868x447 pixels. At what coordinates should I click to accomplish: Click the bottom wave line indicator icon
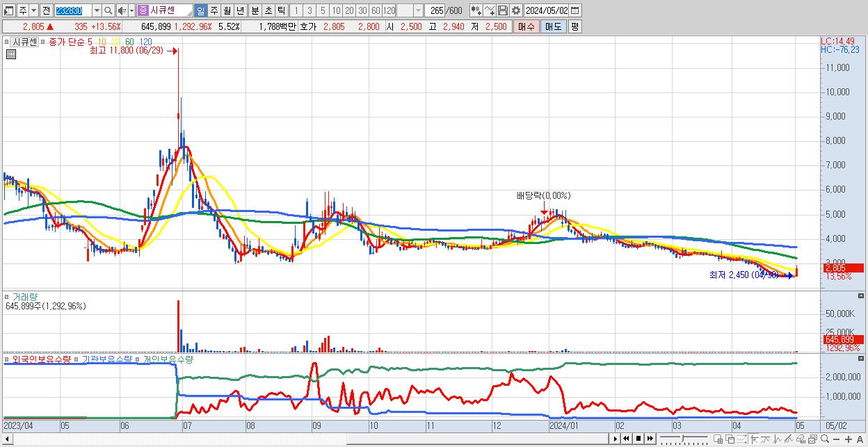(766, 439)
